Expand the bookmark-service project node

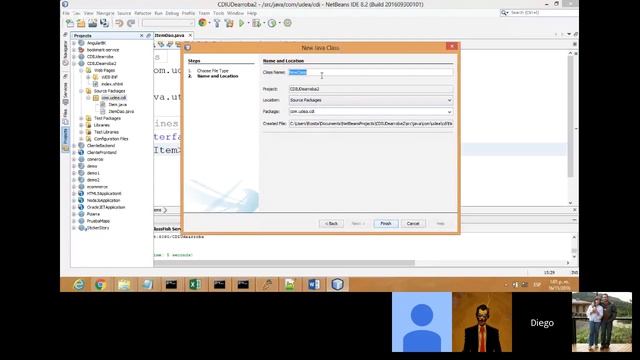[74, 50]
